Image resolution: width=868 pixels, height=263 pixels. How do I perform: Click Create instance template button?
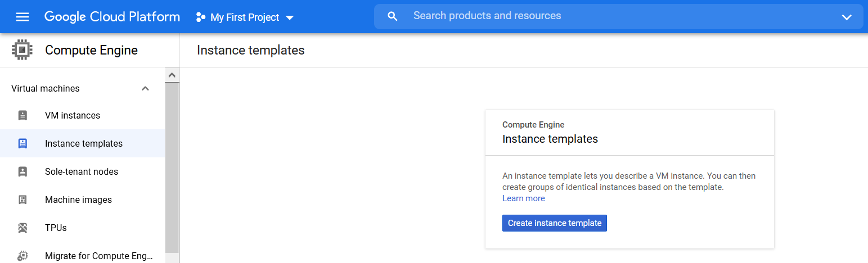pyautogui.click(x=555, y=223)
